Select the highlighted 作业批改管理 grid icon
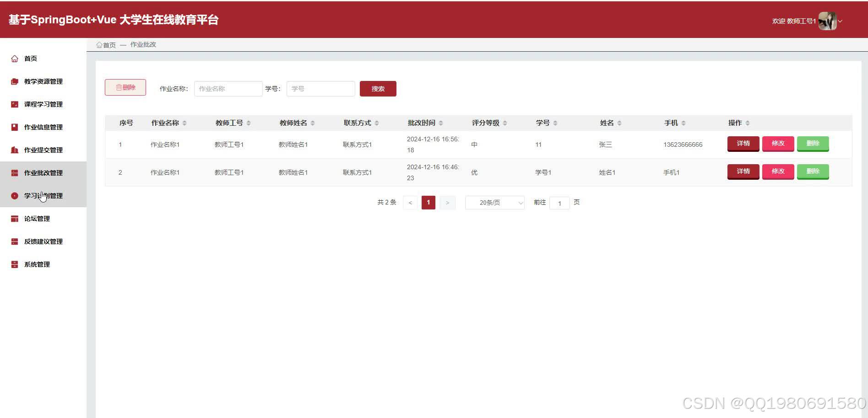This screenshot has height=418, width=868. click(14, 172)
